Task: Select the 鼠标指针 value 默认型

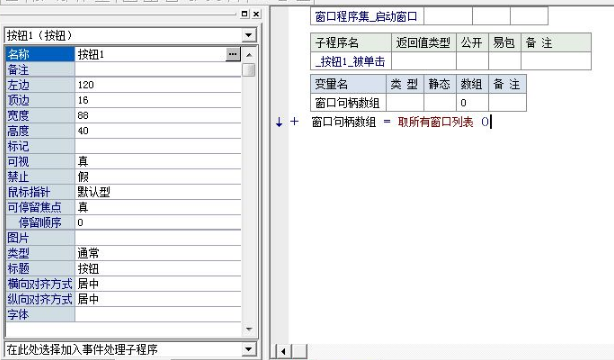Action: 158,192
